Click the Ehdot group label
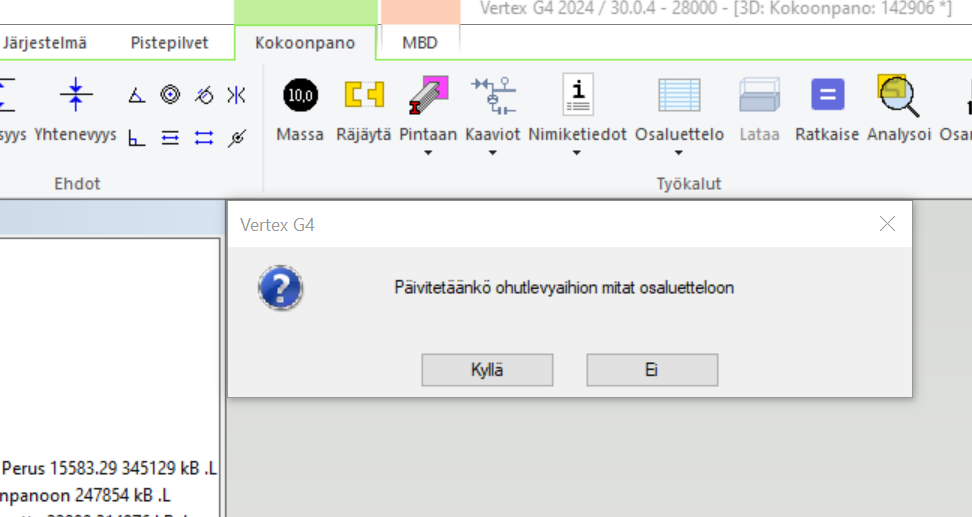 tap(77, 183)
